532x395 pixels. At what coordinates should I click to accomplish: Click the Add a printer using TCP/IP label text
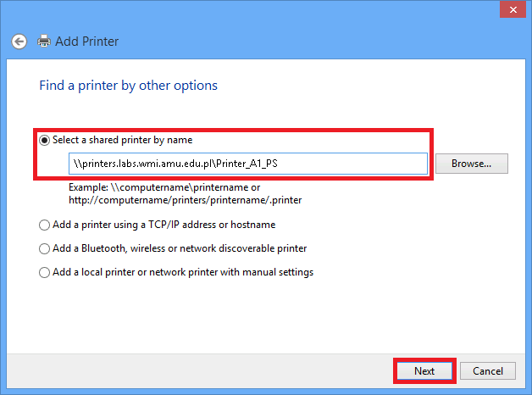[x=163, y=225]
